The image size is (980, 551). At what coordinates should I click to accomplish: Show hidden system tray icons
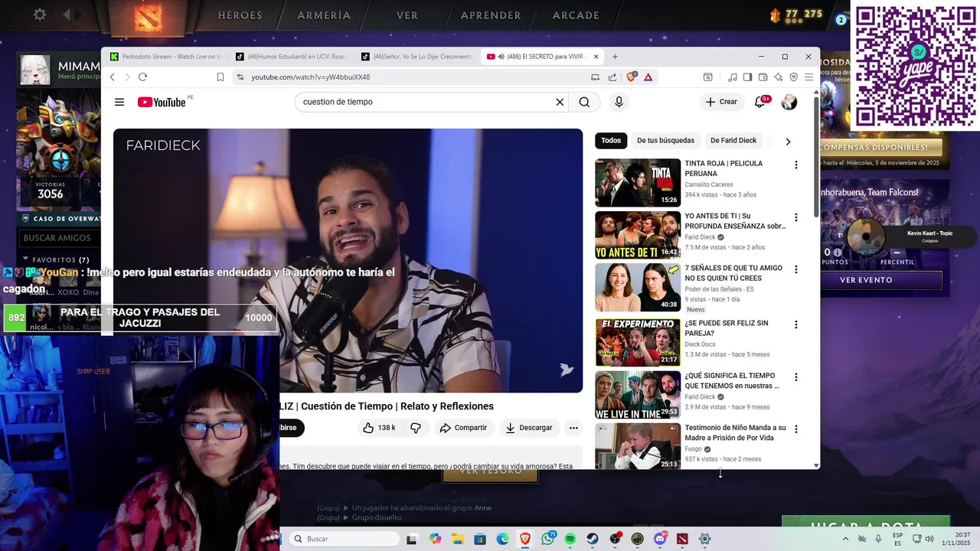845,539
